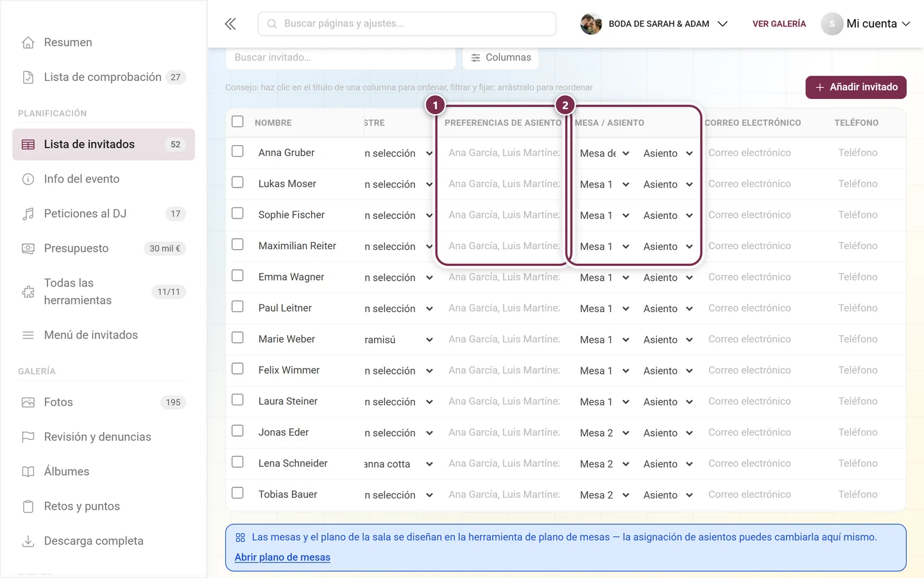Expand the Mi cuenta menu
The height and width of the screenshot is (578, 924).
coord(866,24)
